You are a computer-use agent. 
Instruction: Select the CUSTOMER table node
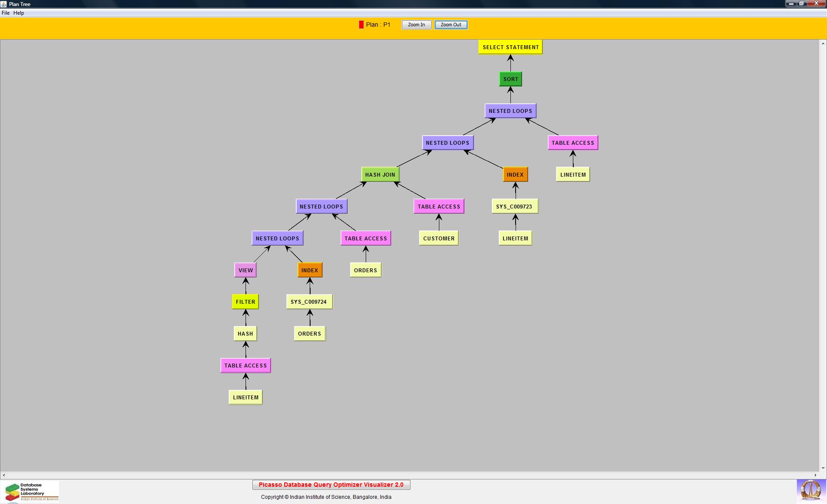(438, 239)
